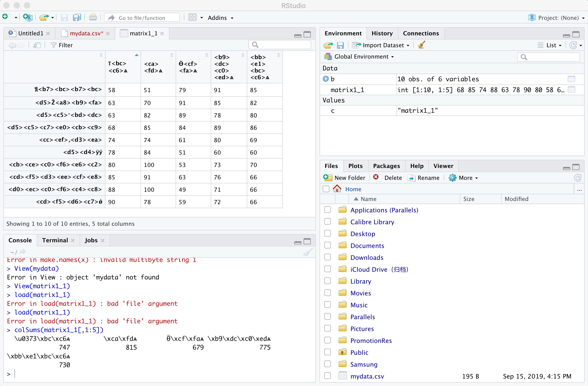Switch to the Packages tab
The width and height of the screenshot is (588, 386).
pyautogui.click(x=386, y=166)
